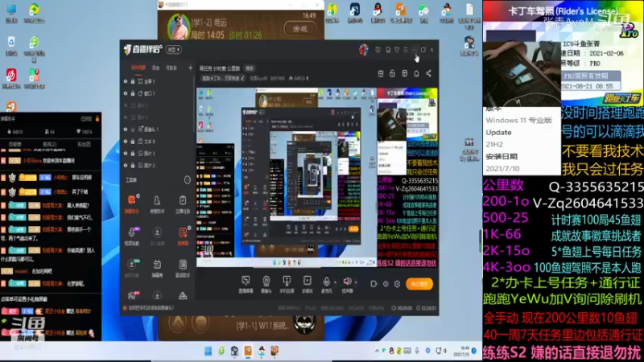Screen dimensions: 644x362
Task: Click the volume icon in the system tray
Action: (445, 351)
